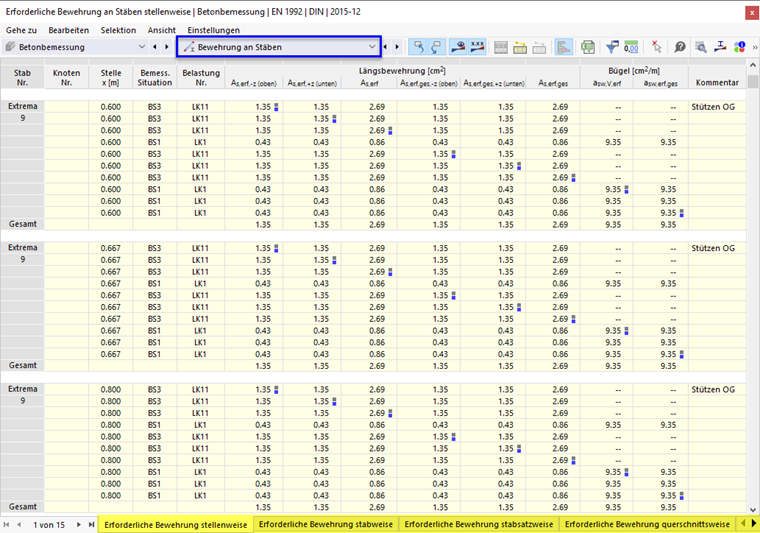Click the Kommentar column header
This screenshot has height=533, width=760.
[716, 84]
